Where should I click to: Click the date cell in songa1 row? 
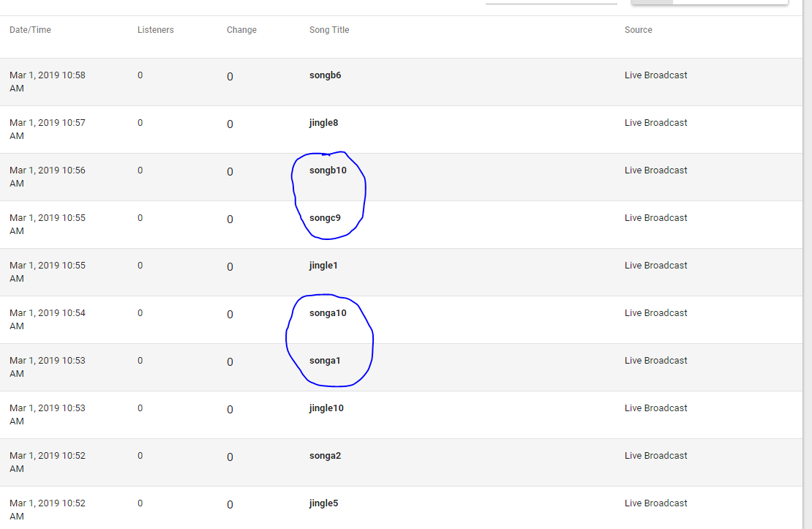coord(47,367)
